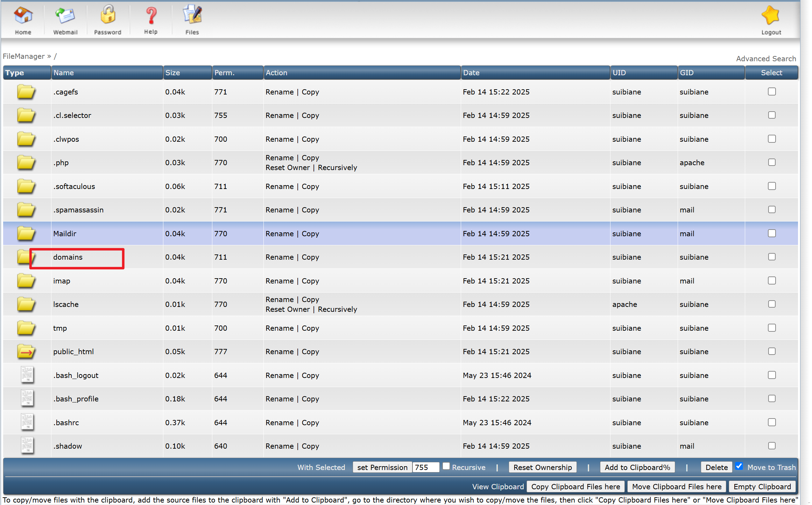The image size is (812, 505).
Task: Sort the listing by Name column header
Action: [x=64, y=73]
